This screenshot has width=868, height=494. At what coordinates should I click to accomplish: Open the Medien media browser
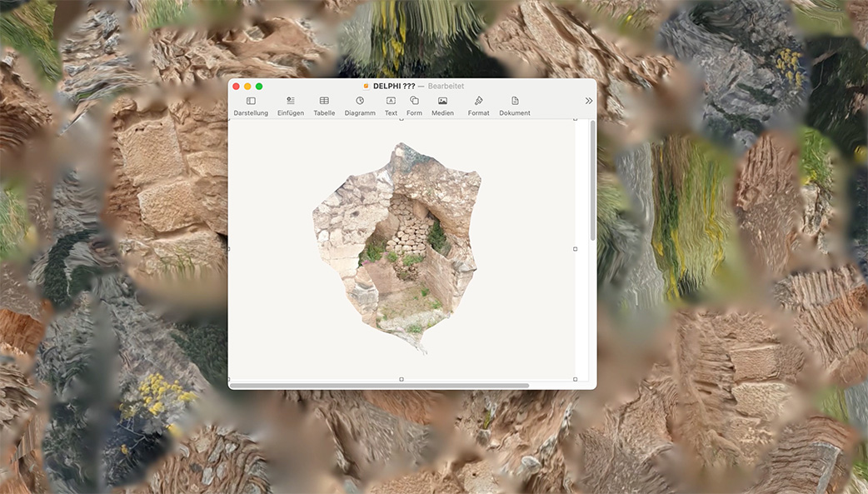[442, 106]
